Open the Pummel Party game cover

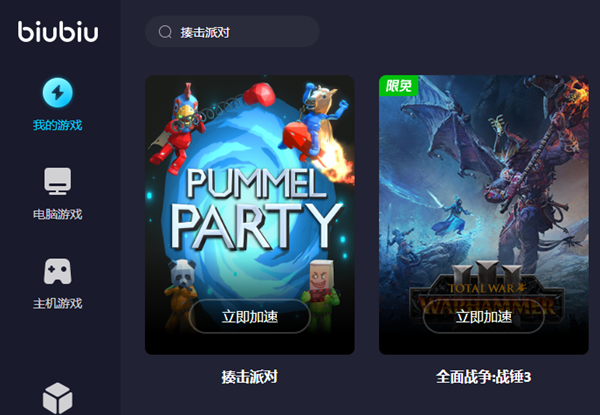tap(249, 215)
